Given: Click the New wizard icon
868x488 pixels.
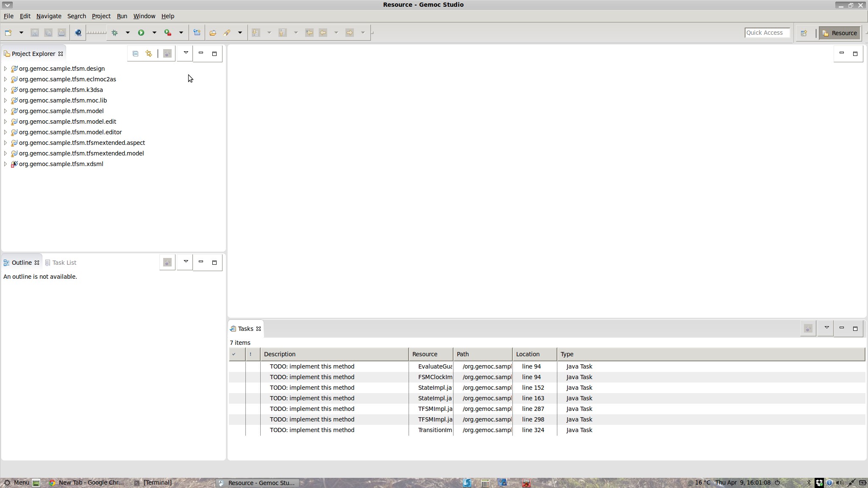Looking at the screenshot, I should click(8, 33).
